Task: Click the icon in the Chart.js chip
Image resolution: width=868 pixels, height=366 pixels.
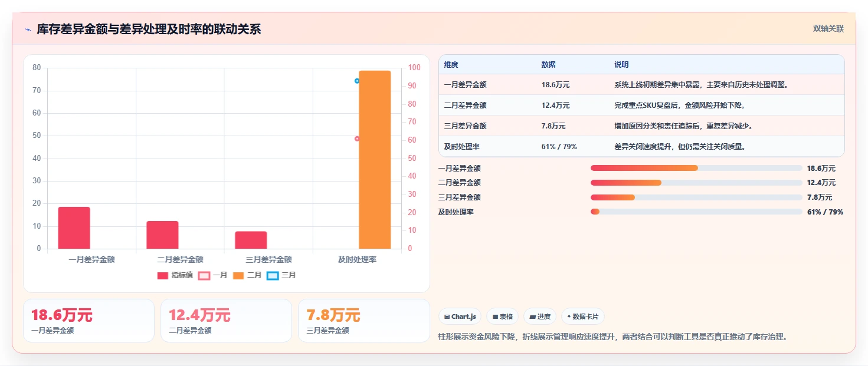Action: tap(447, 317)
